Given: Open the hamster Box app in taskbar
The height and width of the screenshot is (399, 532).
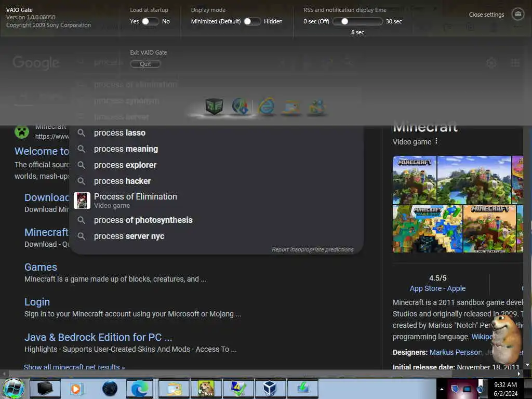Looking at the screenshot, I should point(206,389).
